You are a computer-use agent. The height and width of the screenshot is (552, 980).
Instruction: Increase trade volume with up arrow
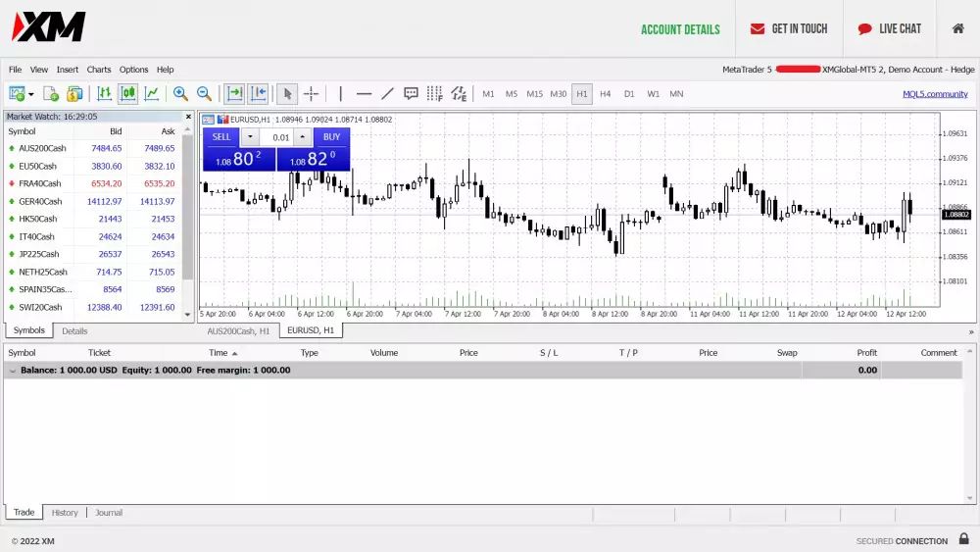pos(303,137)
